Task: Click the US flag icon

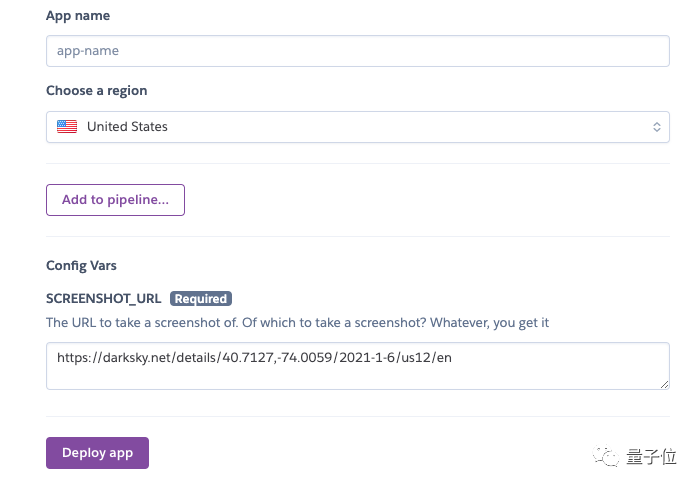Action: 67,127
